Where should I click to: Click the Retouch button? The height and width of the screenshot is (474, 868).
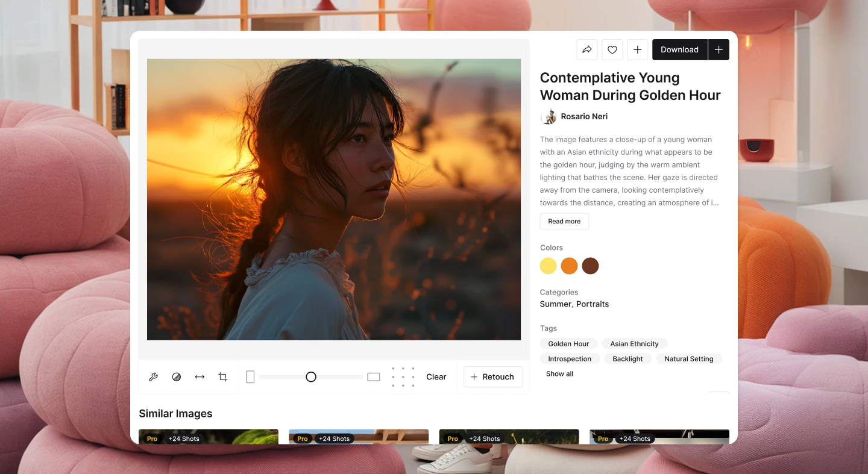492,377
